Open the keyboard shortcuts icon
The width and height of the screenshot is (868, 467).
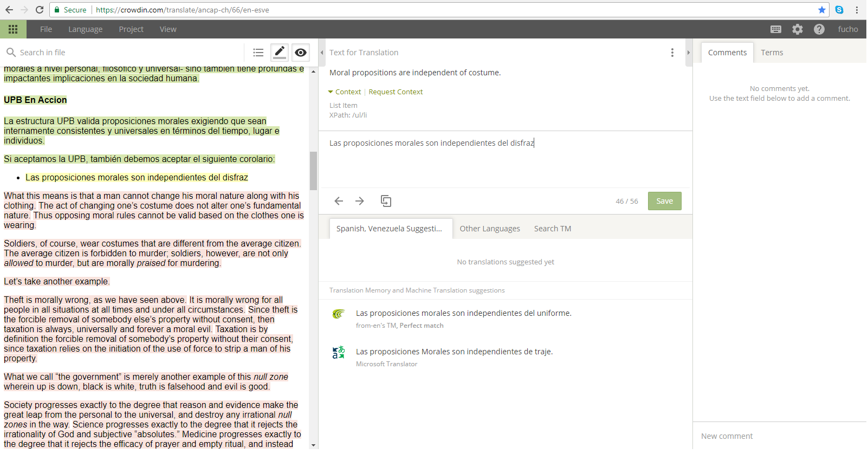(776, 29)
